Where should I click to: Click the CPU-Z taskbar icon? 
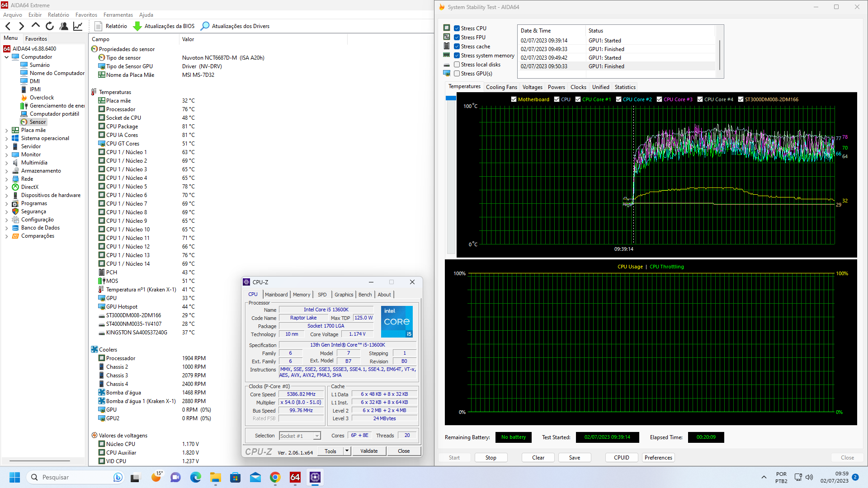click(315, 477)
